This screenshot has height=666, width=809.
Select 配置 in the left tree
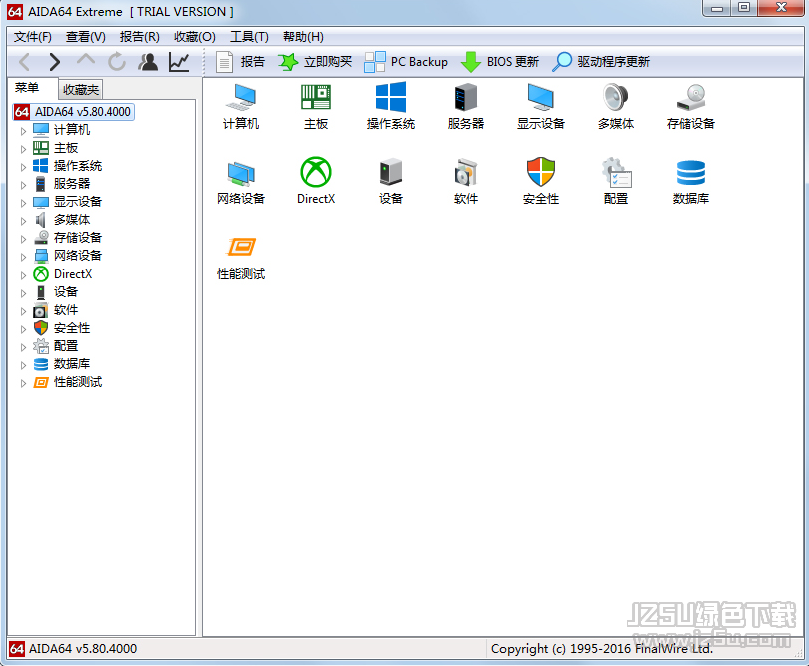pos(66,346)
